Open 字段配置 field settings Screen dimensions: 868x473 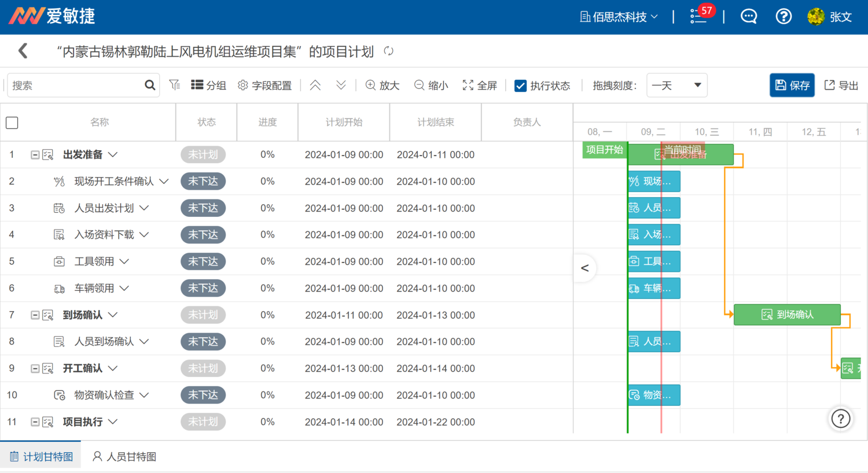[264, 86]
